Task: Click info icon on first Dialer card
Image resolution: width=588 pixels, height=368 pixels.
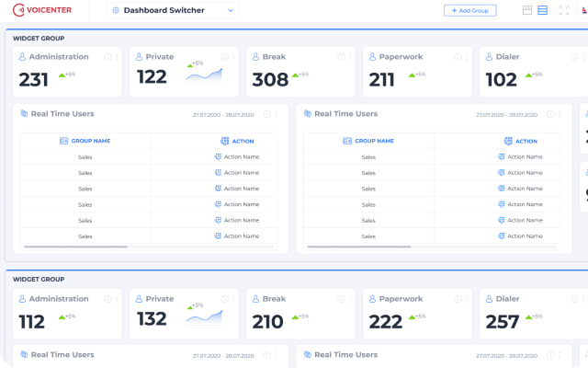Action: (x=574, y=57)
